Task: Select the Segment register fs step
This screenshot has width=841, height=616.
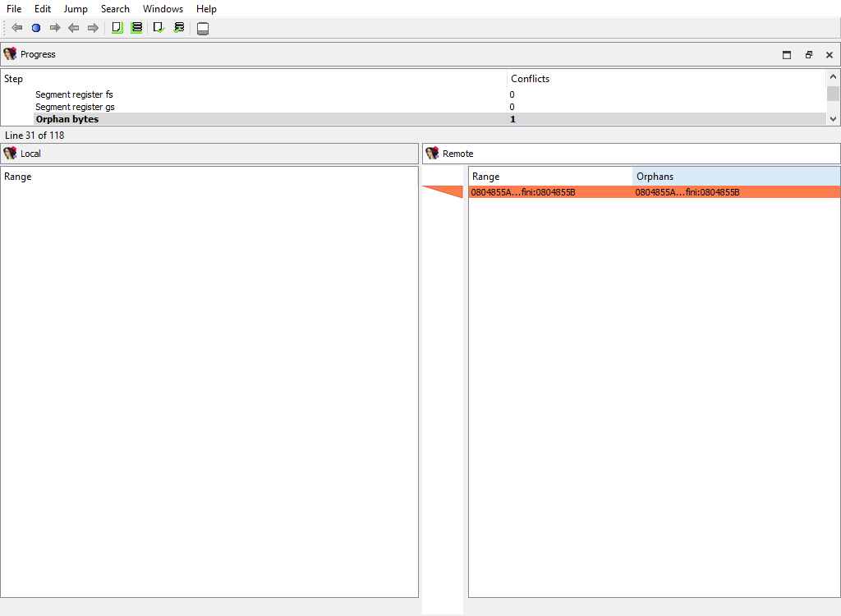Action: point(74,94)
